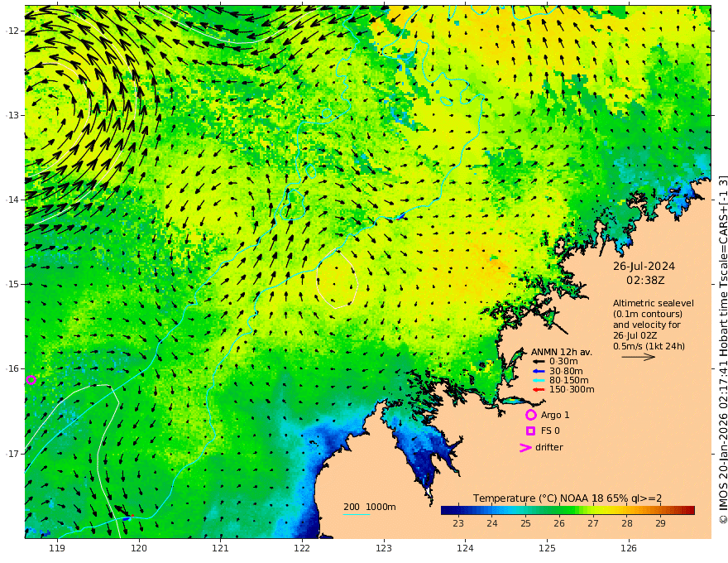This screenshot has width=728, height=563.
Task: Click the longitude axis label 119
Action: point(57,548)
